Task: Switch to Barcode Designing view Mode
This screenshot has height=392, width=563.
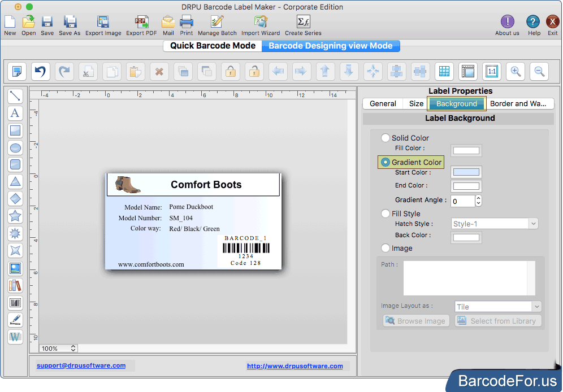Action: click(x=330, y=46)
